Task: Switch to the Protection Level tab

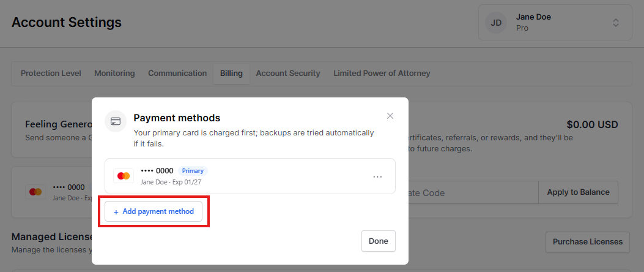Action: coord(51,74)
